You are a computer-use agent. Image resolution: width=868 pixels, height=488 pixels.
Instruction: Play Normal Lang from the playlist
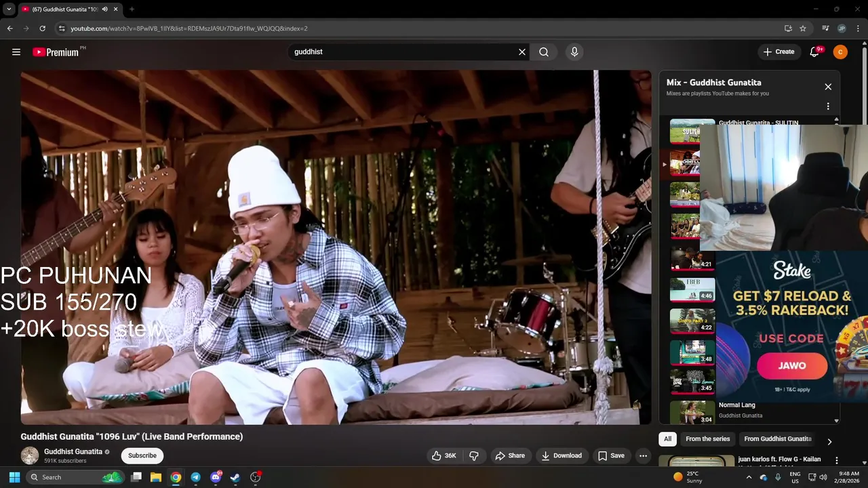click(736, 405)
